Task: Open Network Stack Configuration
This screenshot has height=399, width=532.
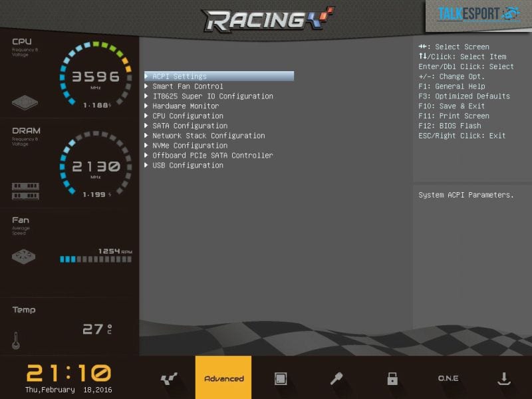Action: click(208, 136)
